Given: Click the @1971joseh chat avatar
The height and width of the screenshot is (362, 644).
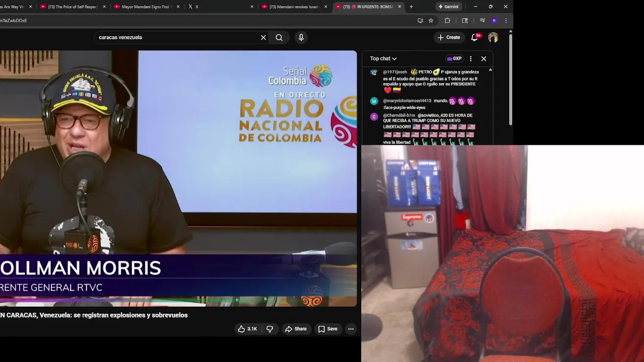Looking at the screenshot, I should (374, 72).
